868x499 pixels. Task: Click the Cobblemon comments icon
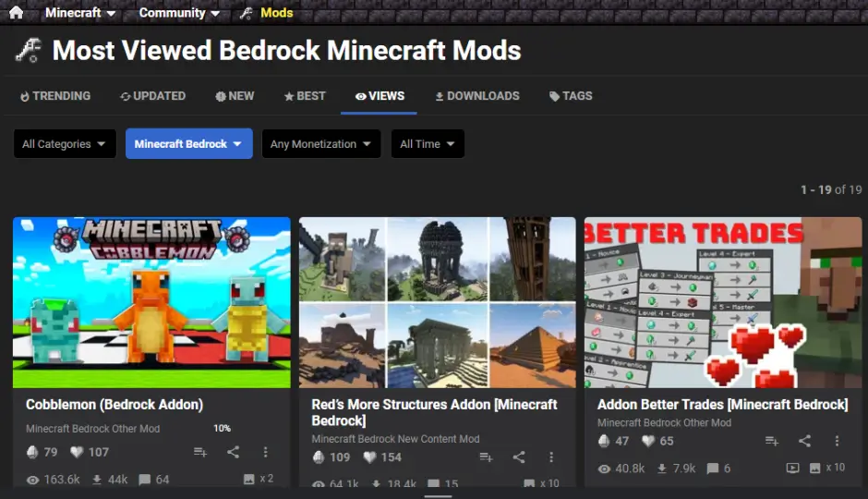pyautogui.click(x=144, y=479)
